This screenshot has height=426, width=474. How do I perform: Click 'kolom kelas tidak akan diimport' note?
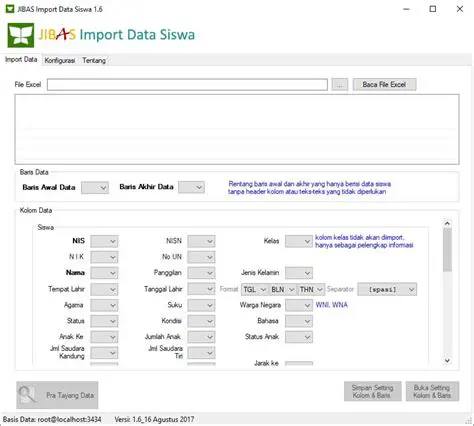tap(364, 241)
